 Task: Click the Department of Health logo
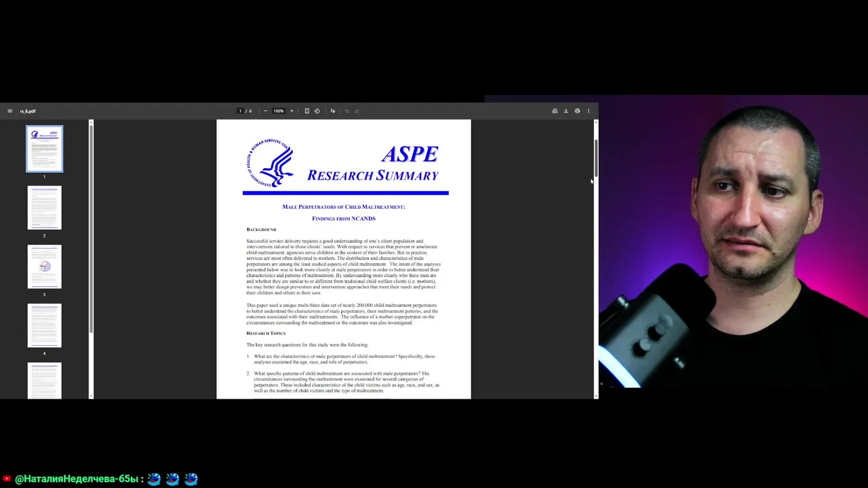(x=271, y=163)
